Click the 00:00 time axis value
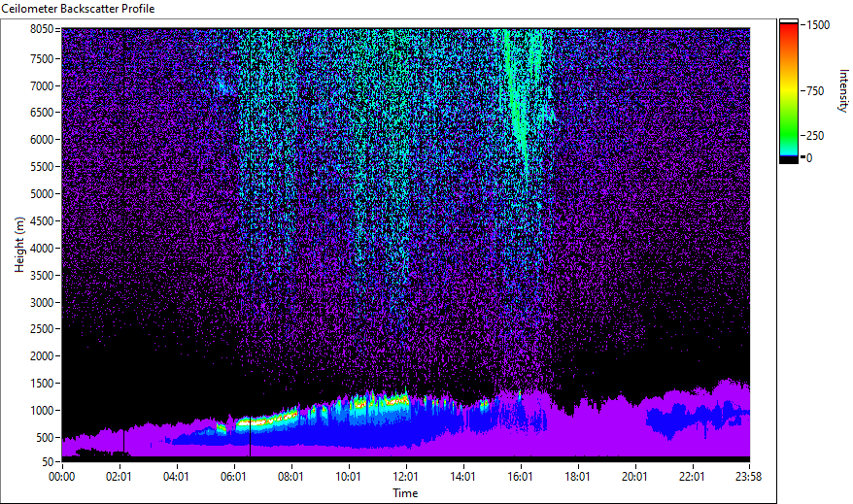The width and height of the screenshot is (853, 504). (62, 477)
